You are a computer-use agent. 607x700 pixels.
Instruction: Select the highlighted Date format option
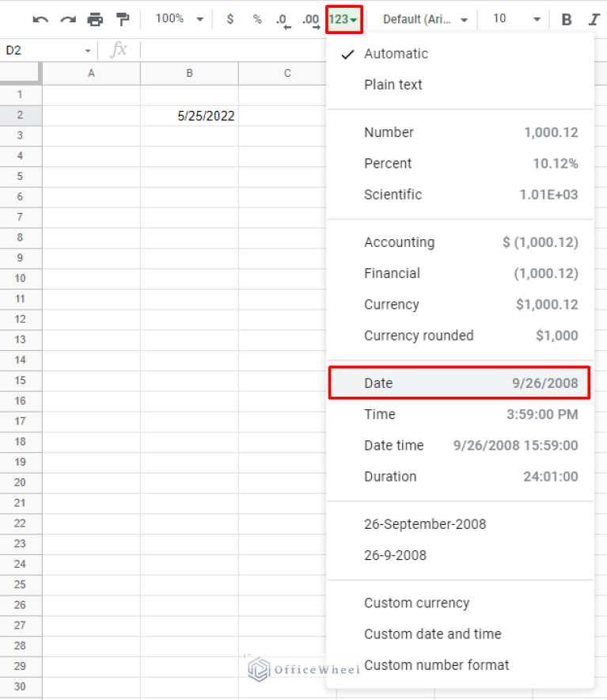coord(459,382)
